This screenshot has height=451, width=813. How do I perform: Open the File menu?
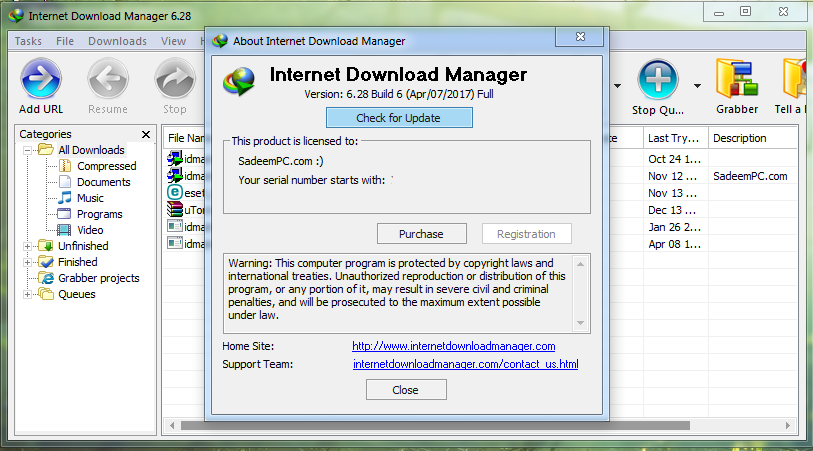[65, 41]
